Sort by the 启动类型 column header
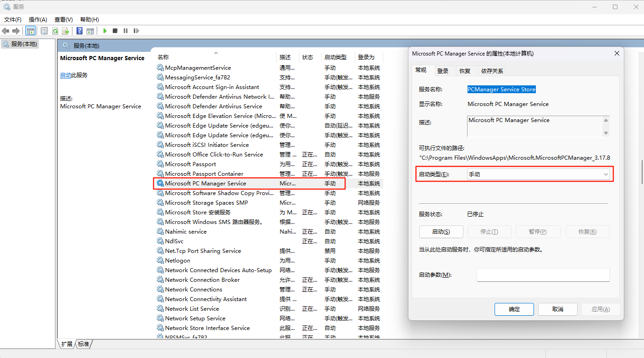The width and height of the screenshot is (644, 358). (x=338, y=57)
